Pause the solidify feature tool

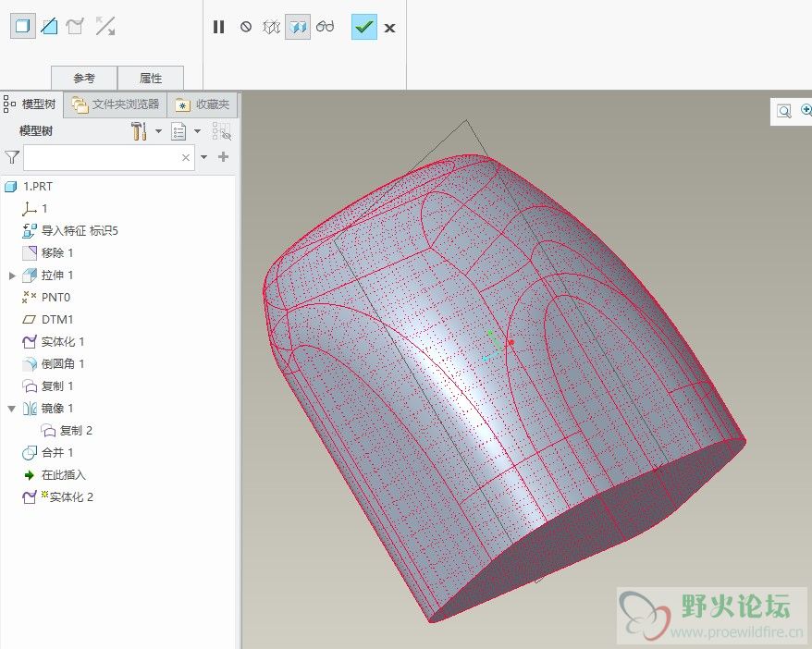click(x=218, y=27)
